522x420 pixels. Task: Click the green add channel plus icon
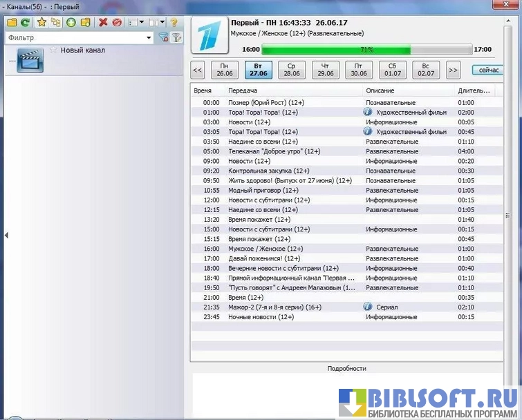click(x=71, y=22)
